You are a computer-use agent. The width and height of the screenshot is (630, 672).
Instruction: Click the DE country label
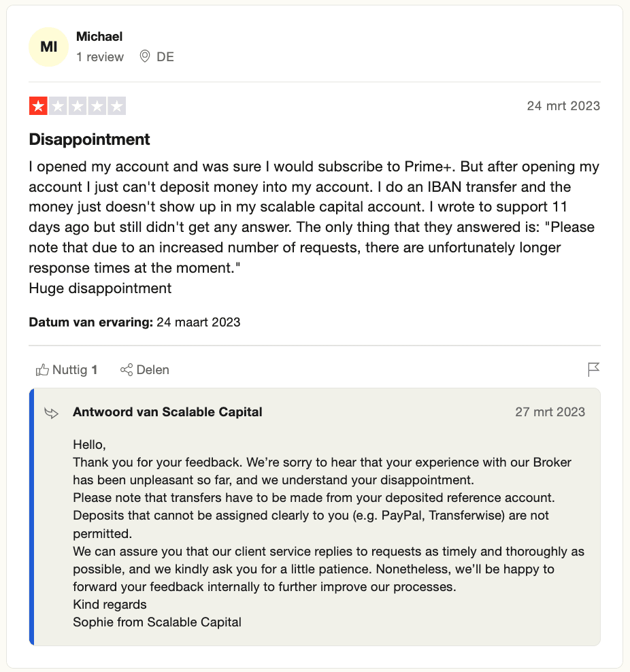165,57
